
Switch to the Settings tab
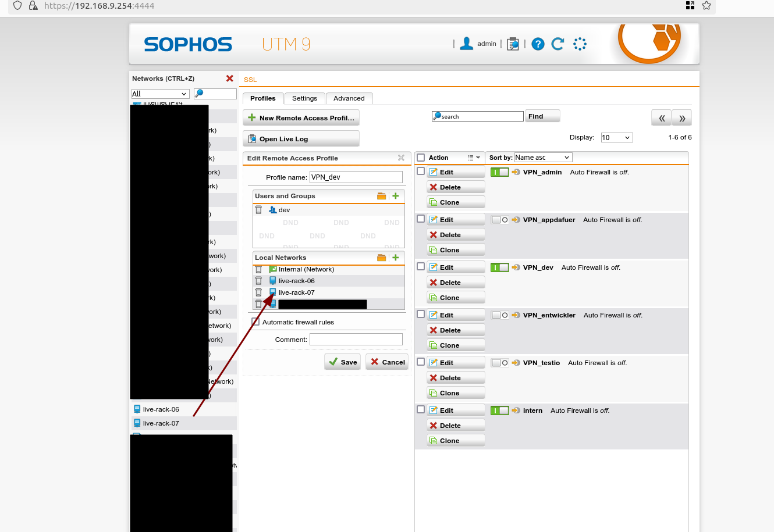pyautogui.click(x=304, y=98)
